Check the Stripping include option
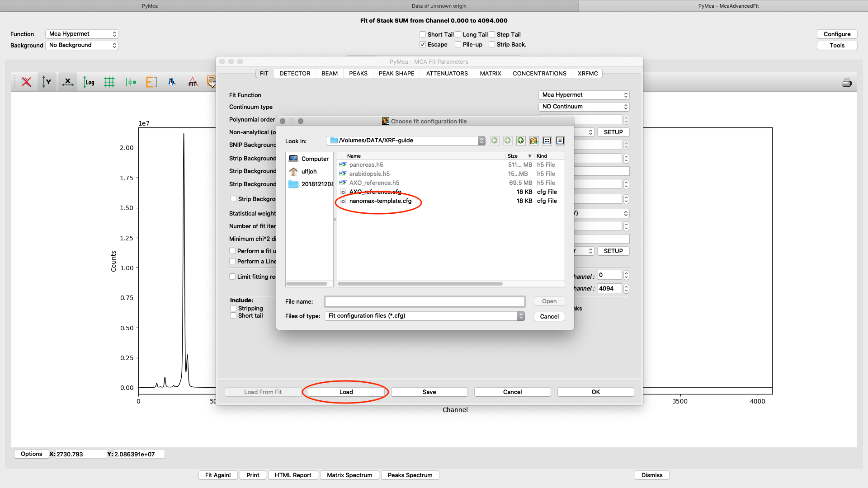 click(233, 308)
